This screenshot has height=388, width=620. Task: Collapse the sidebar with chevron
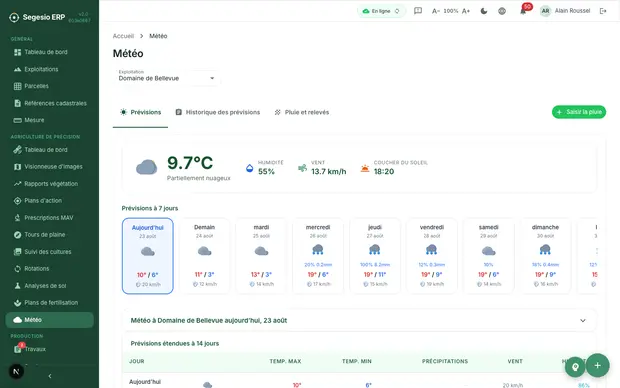click(50, 376)
